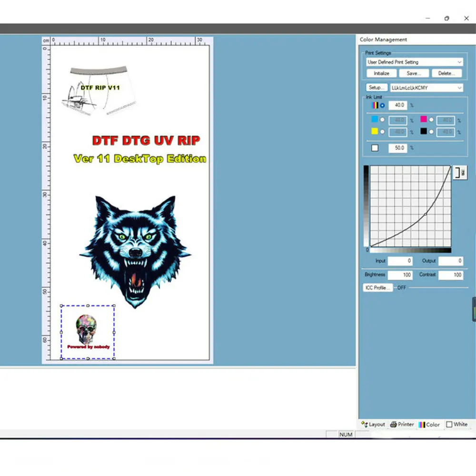
Task: Click the NUM status bar indicator
Action: (x=346, y=435)
